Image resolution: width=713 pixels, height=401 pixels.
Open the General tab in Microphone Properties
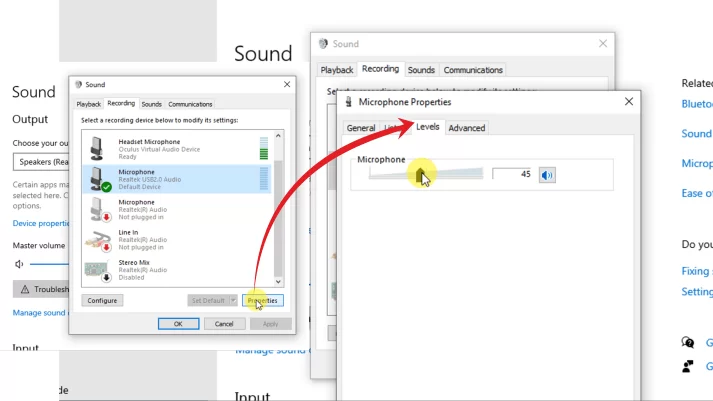tap(361, 128)
